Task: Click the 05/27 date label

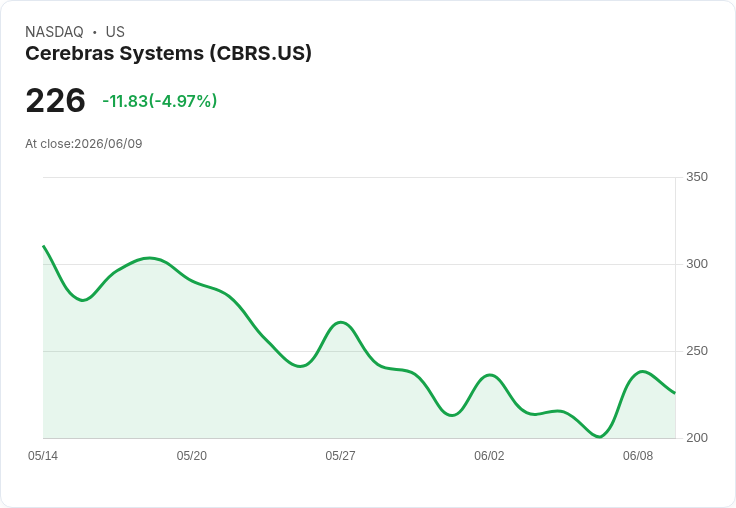Action: [x=340, y=456]
